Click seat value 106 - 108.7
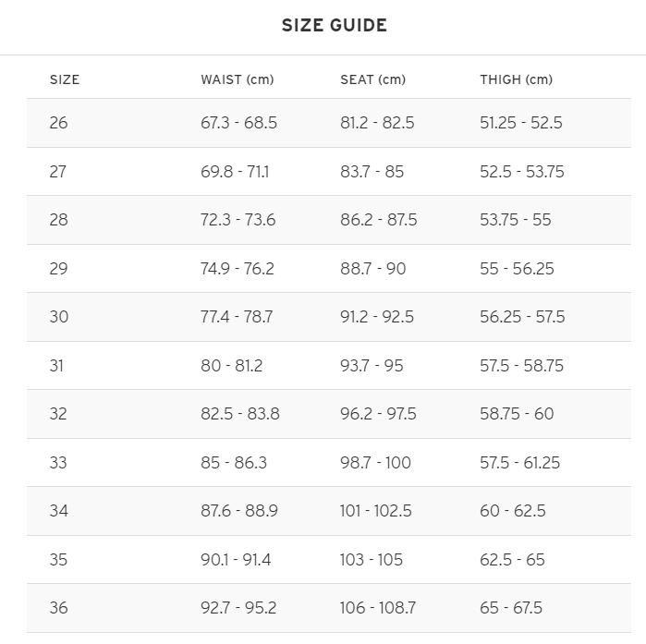Viewport: 646px width, 644px height. (378, 608)
